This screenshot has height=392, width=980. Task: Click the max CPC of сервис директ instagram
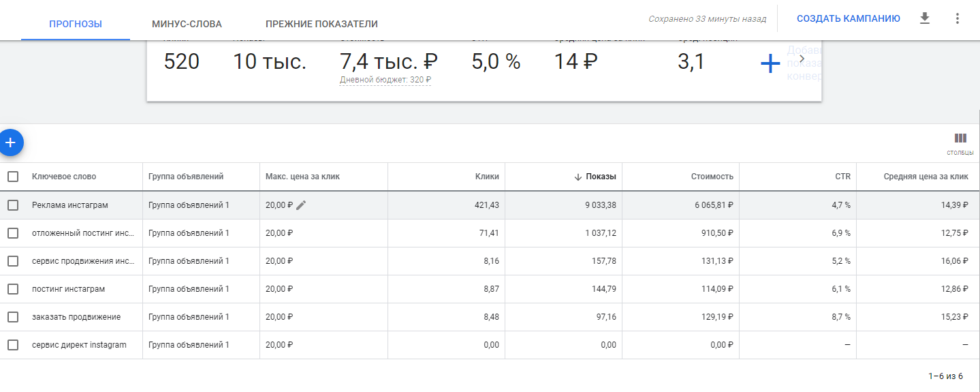(279, 345)
